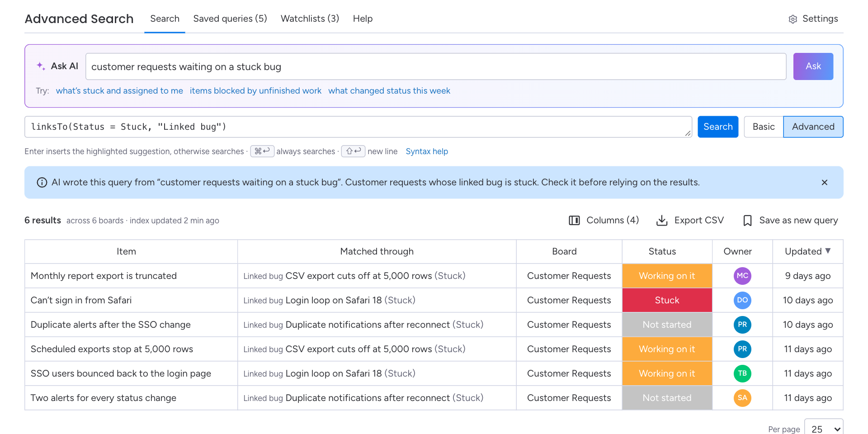Open the Per page dropdown

coord(824,429)
